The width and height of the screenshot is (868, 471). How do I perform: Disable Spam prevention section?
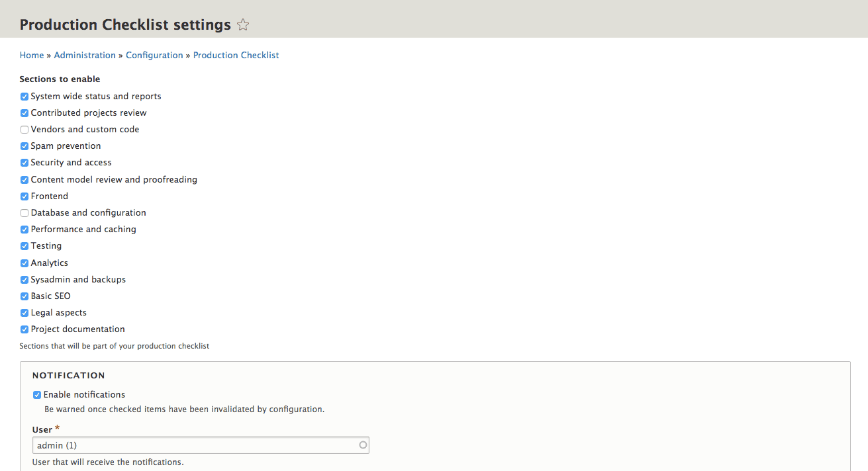click(x=24, y=146)
